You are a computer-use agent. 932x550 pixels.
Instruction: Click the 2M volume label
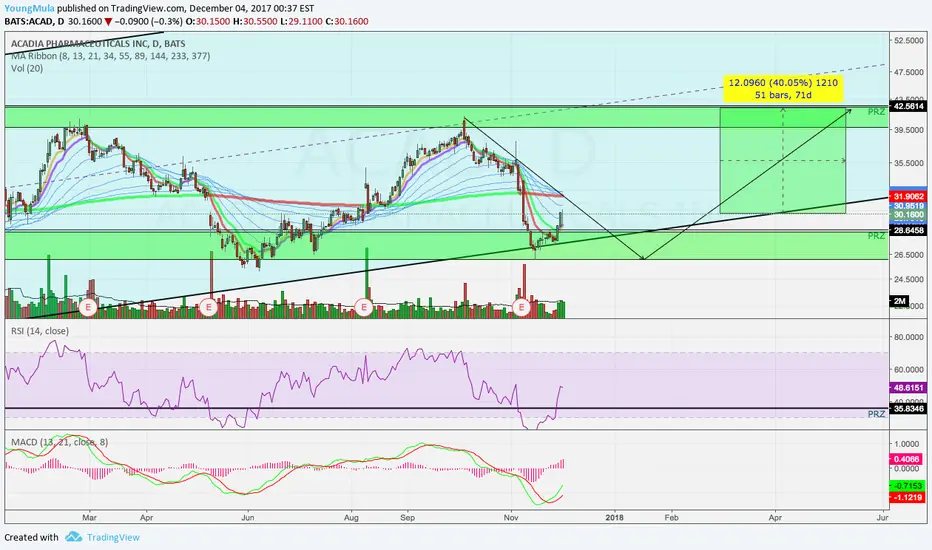click(900, 301)
